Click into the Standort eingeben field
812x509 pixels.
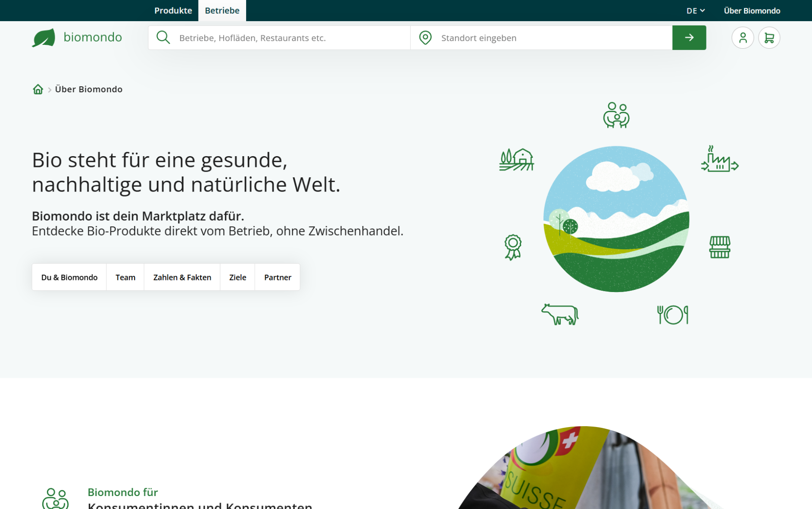point(517,38)
